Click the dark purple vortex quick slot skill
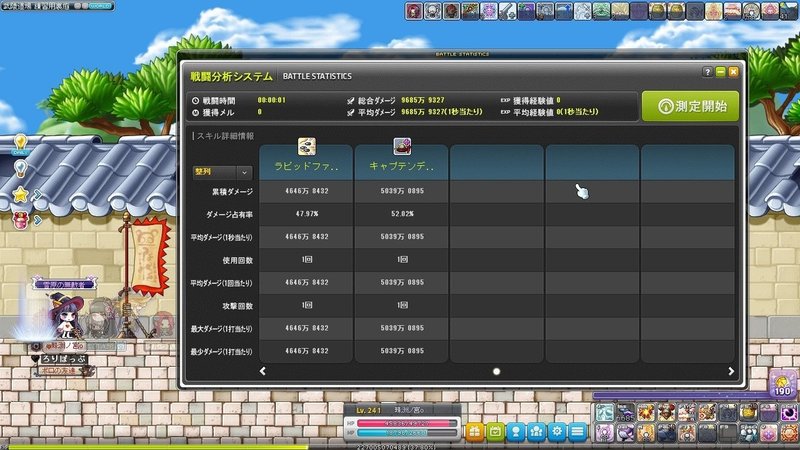Image resolution: width=800 pixels, height=450 pixels. click(790, 412)
